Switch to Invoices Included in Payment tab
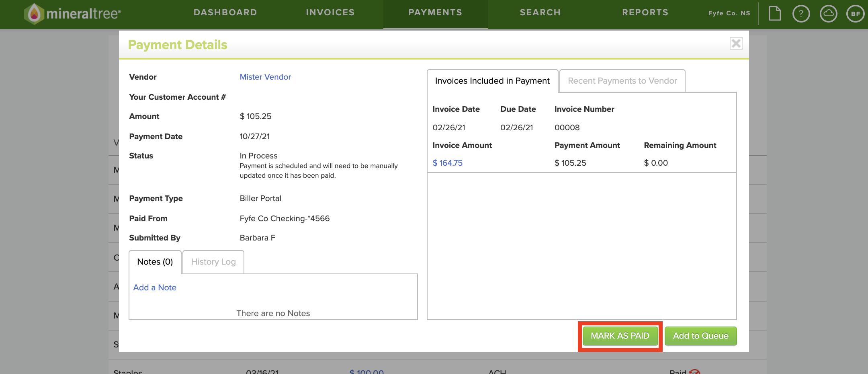Viewport: 868px width, 374px height. coord(492,81)
